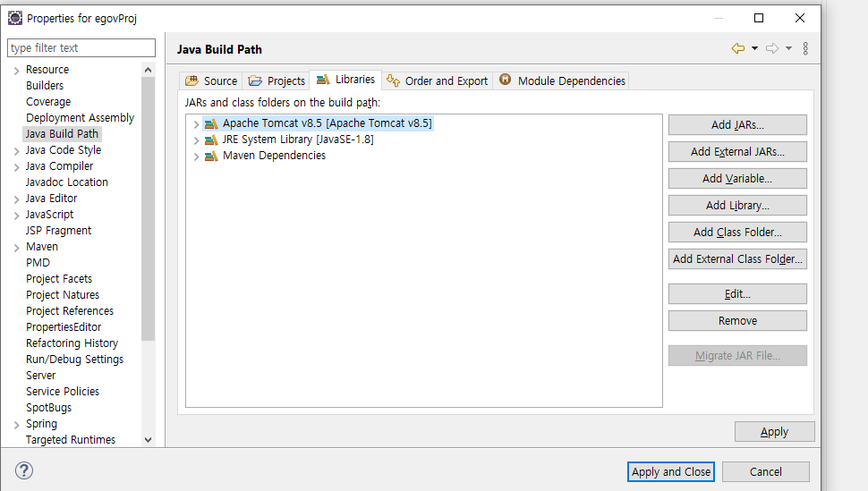Open the view menu three-dots icon
The height and width of the screenshot is (491, 868).
coord(805,48)
